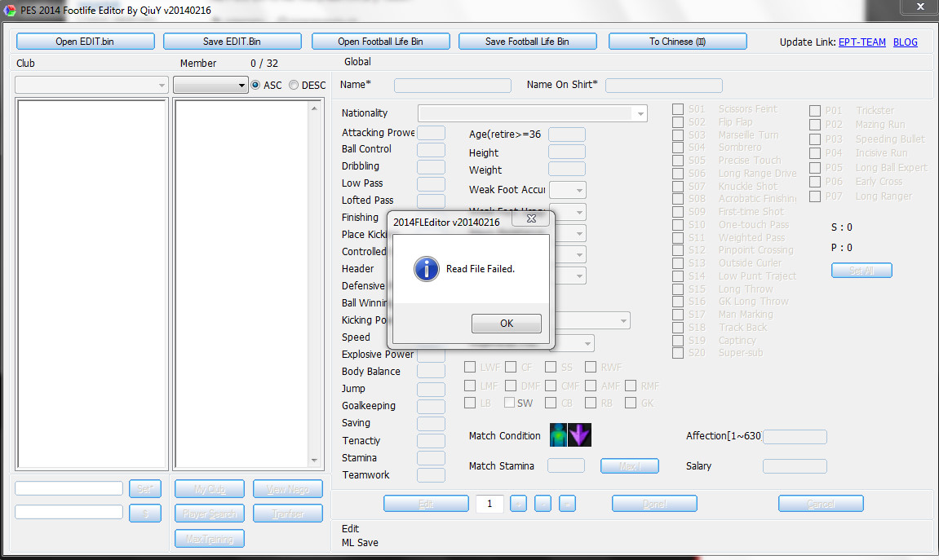The image size is (939, 560).
Task: Open the BLOG link
Action: pos(905,42)
